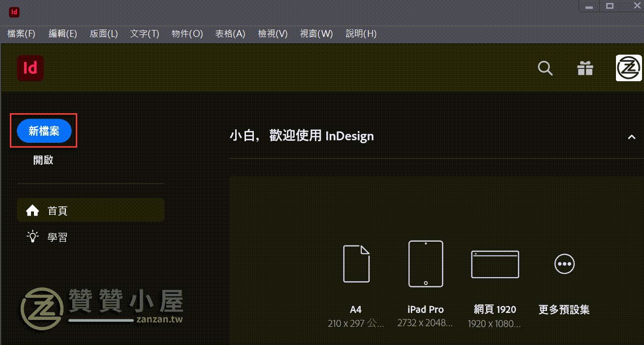Select the 網頁 1920 web preset icon
644x345 pixels.
point(495,264)
